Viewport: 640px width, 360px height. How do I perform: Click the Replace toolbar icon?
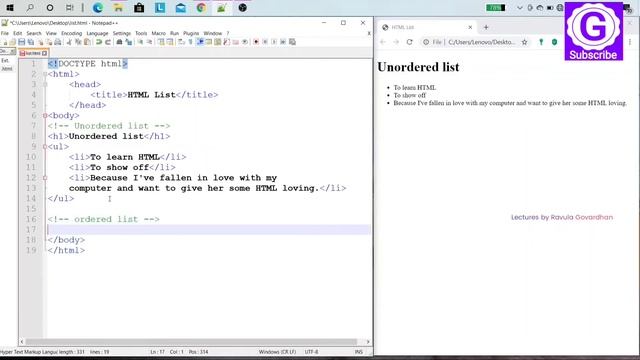coord(129,42)
